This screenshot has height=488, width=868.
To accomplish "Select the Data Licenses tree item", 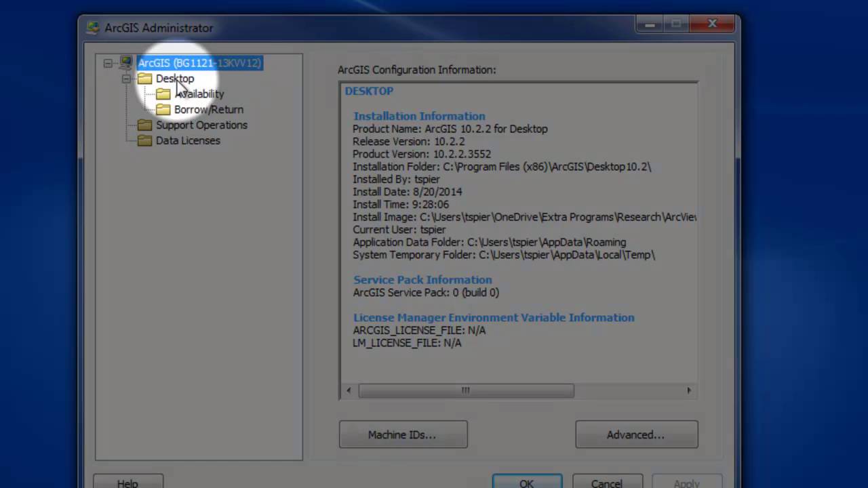I will pos(188,141).
